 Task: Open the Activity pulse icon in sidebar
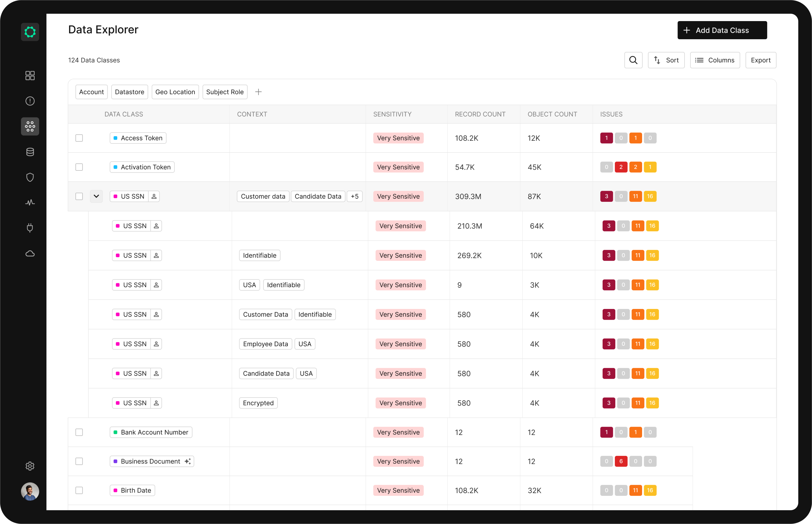(30, 203)
